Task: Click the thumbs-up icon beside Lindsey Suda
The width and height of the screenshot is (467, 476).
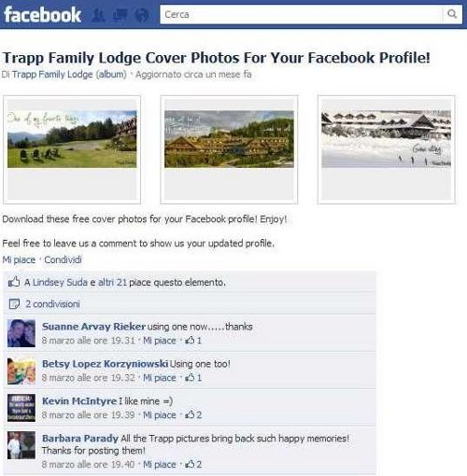Action: coord(14,282)
